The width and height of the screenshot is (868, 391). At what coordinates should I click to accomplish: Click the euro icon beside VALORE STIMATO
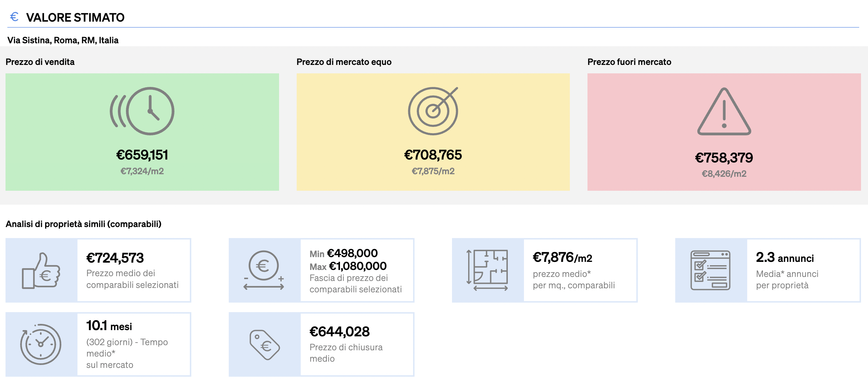pos(14,17)
